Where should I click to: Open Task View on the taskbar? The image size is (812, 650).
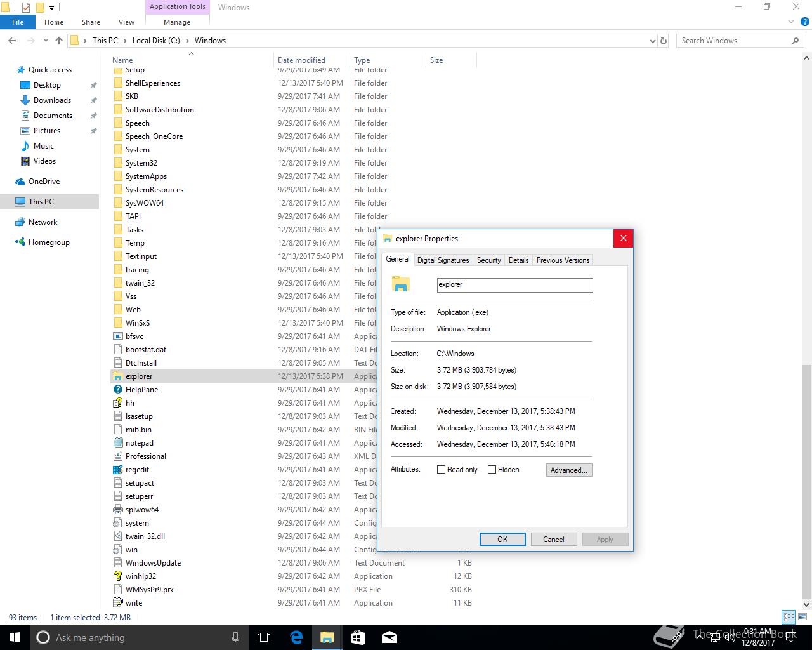(264, 637)
